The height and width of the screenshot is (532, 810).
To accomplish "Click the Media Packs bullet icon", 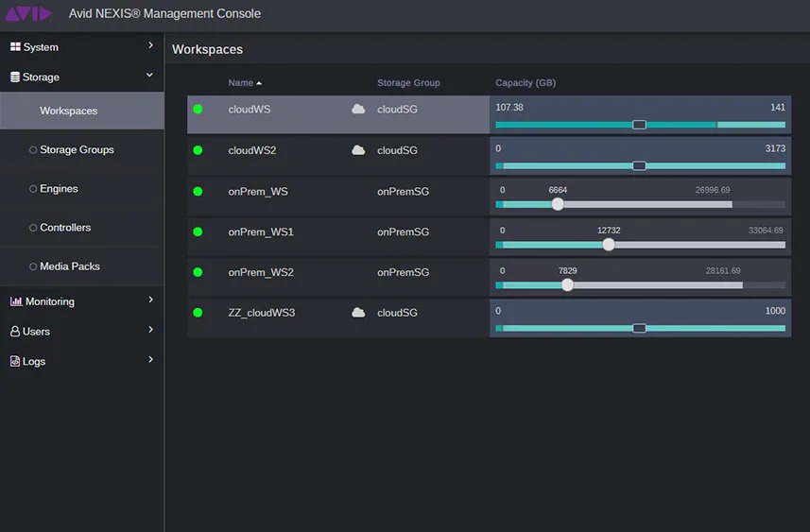I will point(33,266).
